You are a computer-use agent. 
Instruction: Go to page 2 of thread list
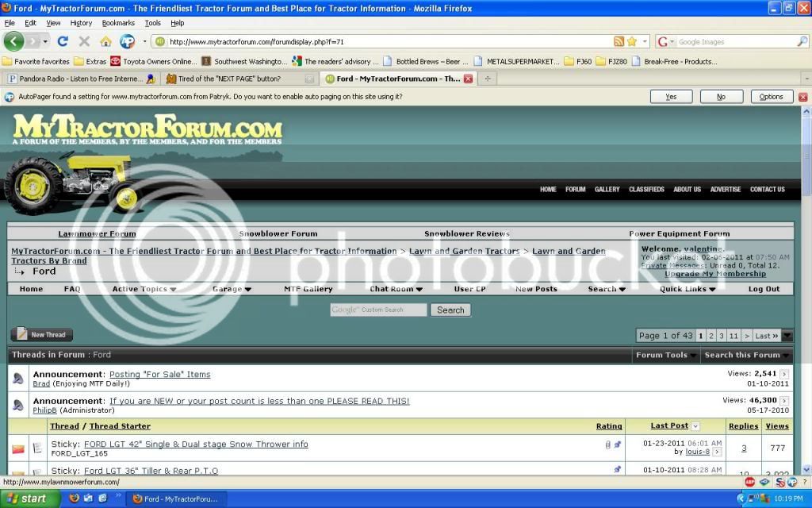tap(711, 336)
